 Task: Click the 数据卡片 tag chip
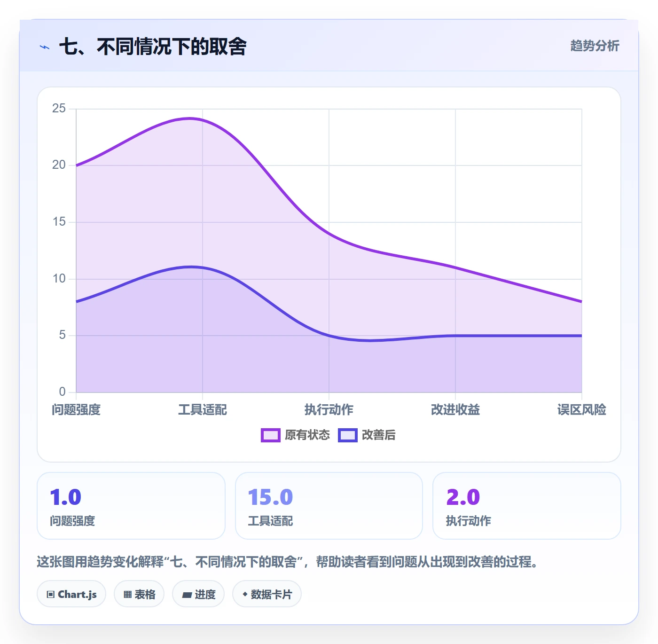267,594
